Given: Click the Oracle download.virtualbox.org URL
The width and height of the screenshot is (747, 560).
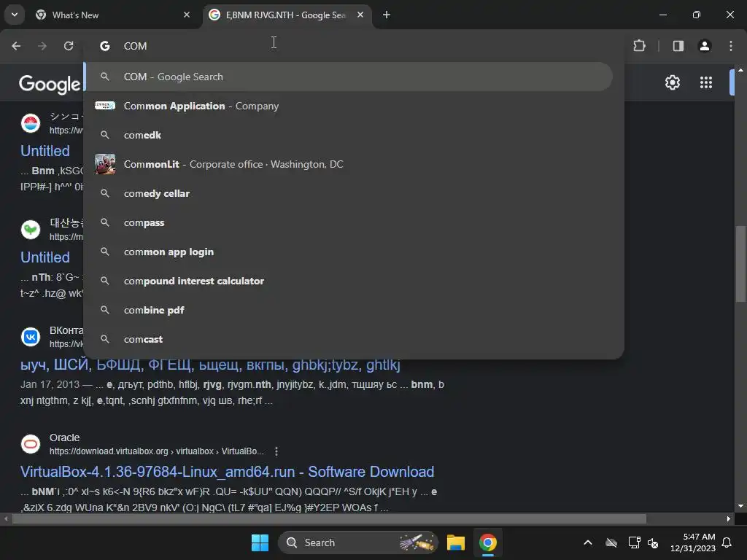Looking at the screenshot, I should (156, 451).
